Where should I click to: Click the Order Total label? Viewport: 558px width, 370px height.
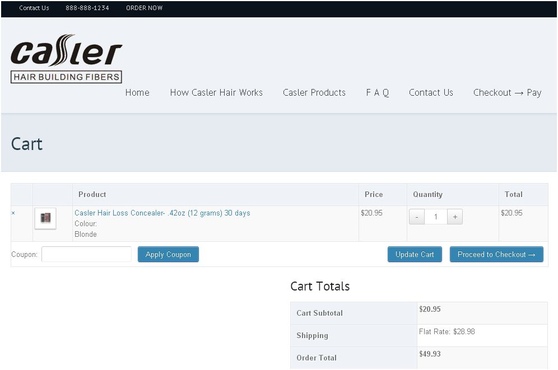click(316, 358)
